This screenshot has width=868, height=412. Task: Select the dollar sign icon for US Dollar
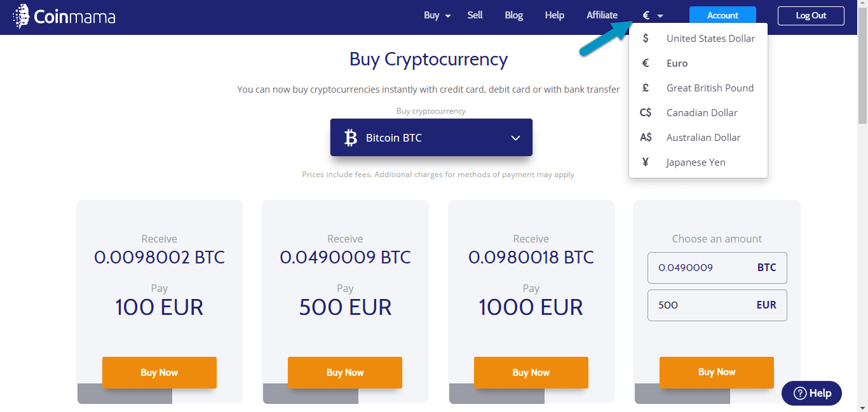click(x=646, y=38)
